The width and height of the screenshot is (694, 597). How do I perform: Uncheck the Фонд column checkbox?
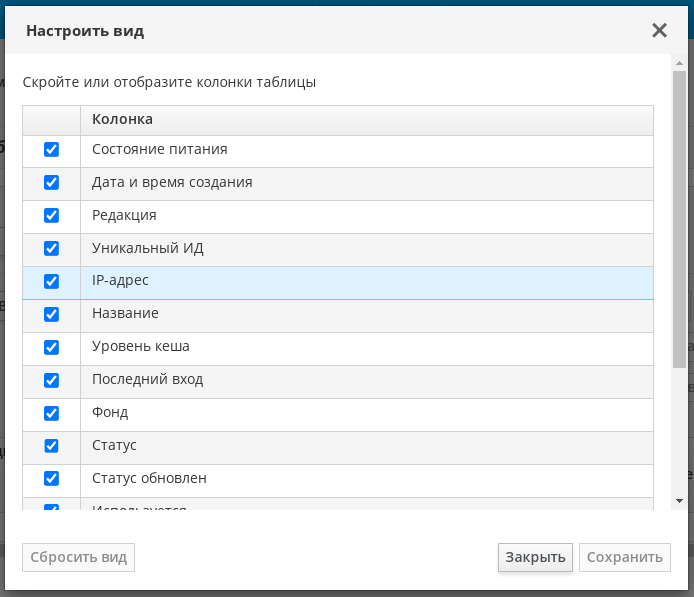click(51, 413)
